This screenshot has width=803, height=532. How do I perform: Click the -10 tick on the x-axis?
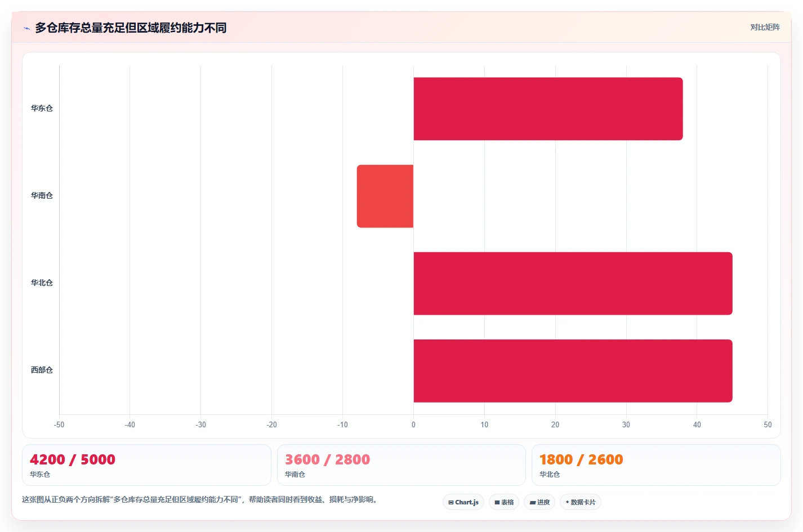(x=342, y=424)
